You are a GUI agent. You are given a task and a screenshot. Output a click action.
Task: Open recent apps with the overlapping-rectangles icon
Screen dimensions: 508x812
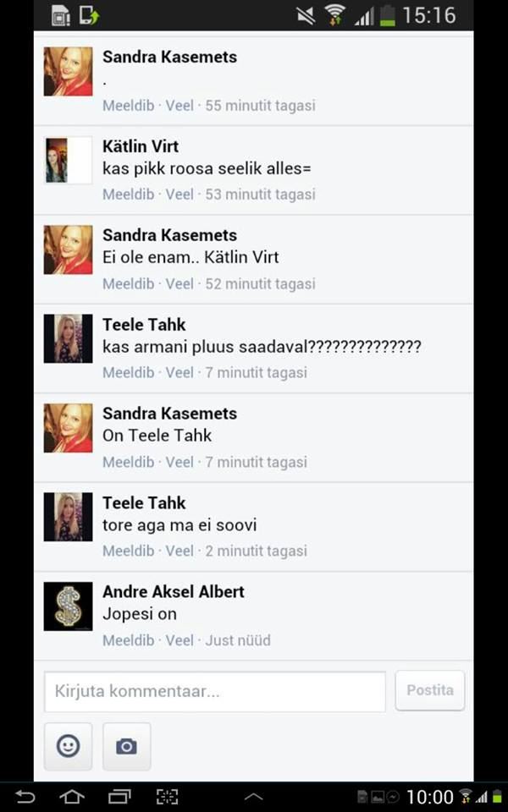pos(119,797)
